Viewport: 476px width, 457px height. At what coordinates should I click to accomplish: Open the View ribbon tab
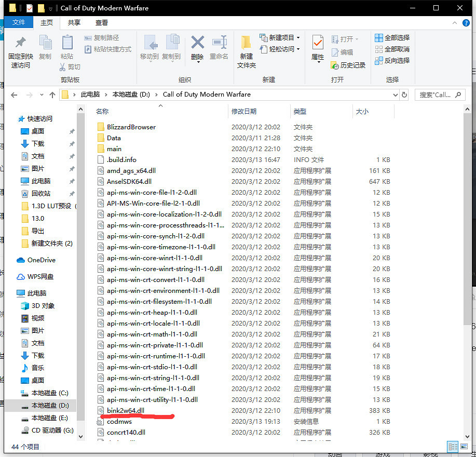click(102, 23)
